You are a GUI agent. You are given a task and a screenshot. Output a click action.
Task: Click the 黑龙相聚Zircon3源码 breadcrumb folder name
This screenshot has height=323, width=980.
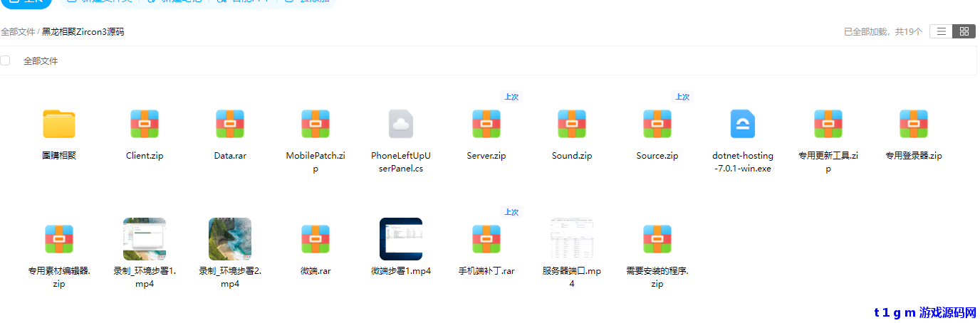(83, 32)
